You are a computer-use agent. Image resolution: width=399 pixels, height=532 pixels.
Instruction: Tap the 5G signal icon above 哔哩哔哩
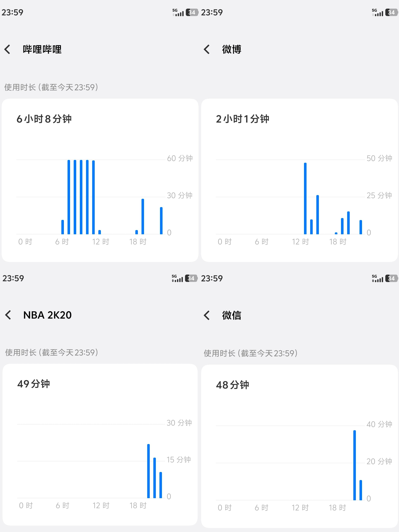(178, 12)
